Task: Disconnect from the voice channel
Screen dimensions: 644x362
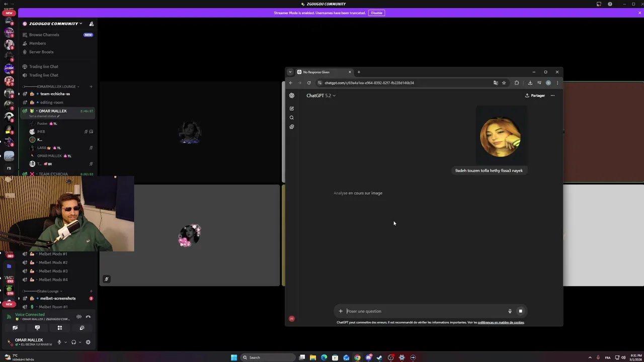Action: coord(88,317)
